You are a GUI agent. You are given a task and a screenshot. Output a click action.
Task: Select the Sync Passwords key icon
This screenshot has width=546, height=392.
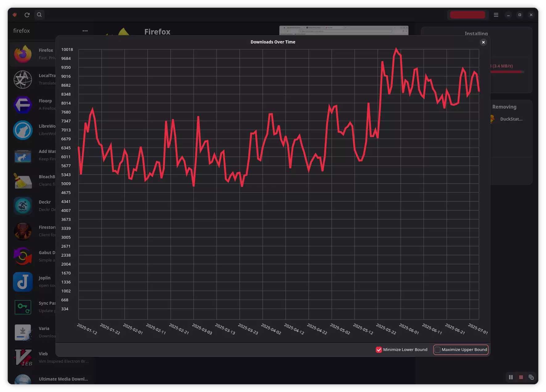click(23, 307)
